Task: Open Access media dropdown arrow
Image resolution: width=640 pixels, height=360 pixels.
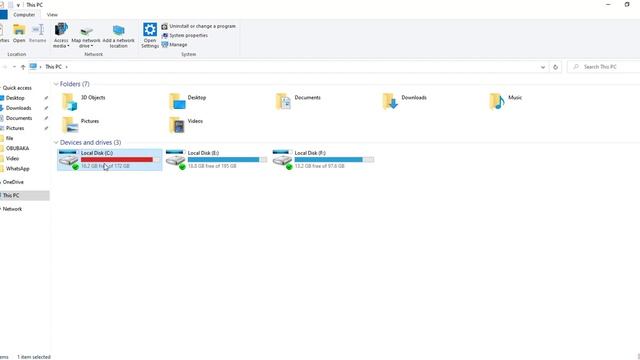Action: click(68, 47)
